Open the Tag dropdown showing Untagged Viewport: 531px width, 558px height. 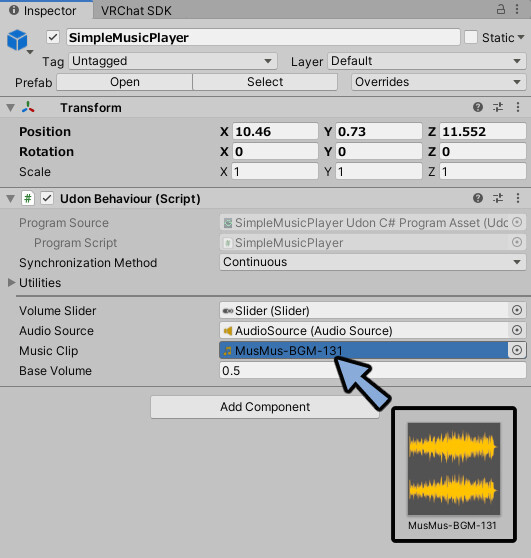pos(173,61)
